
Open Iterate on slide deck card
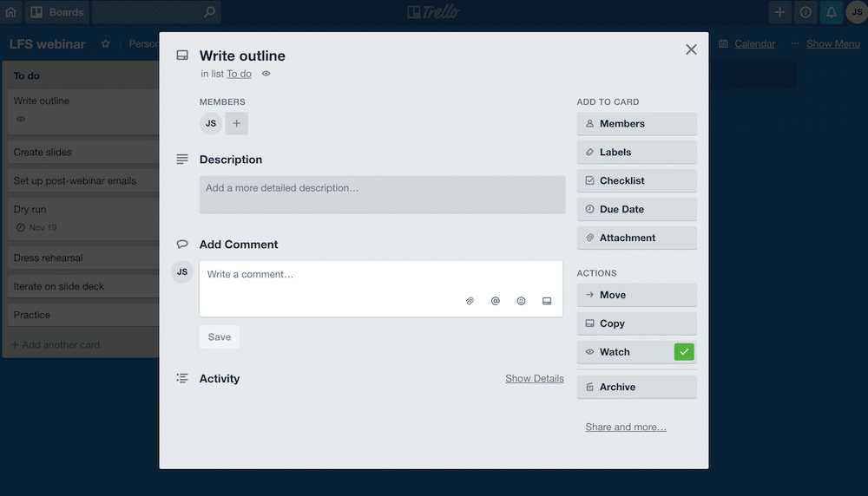[83, 286]
